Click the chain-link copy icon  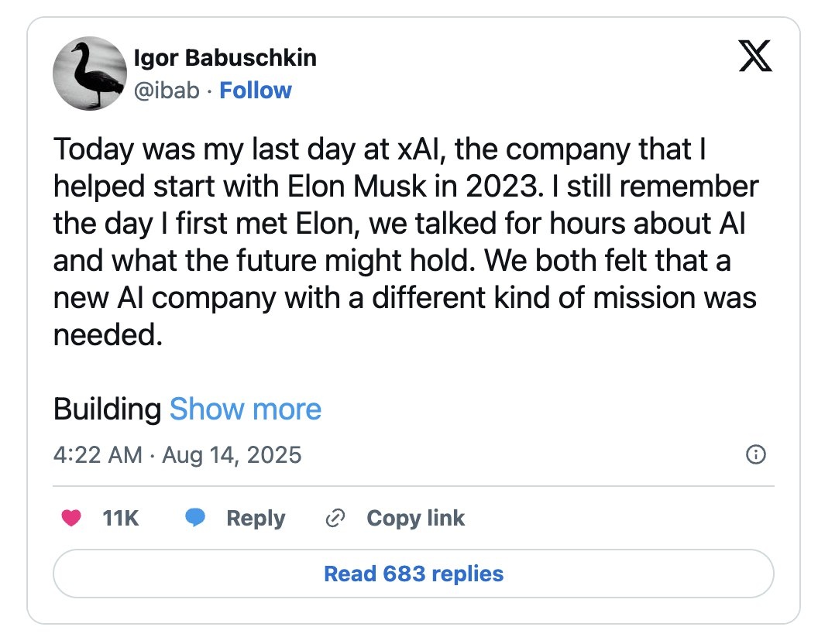point(335,518)
